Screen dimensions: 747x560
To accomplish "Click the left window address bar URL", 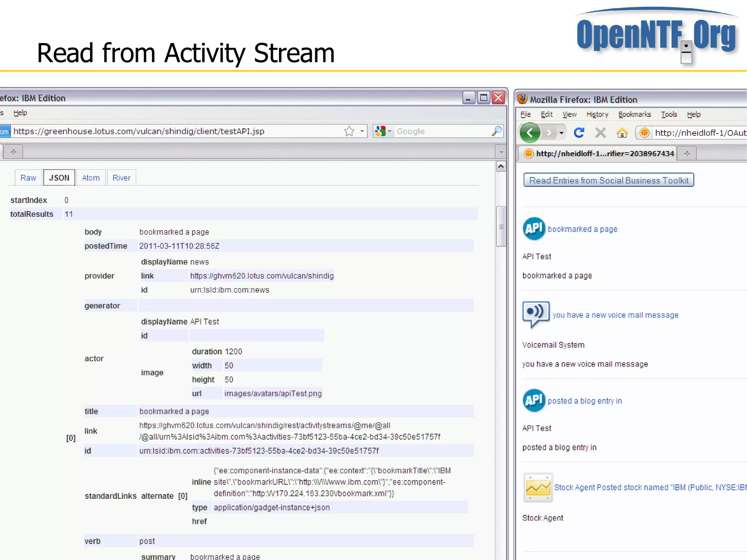I will tap(139, 131).
